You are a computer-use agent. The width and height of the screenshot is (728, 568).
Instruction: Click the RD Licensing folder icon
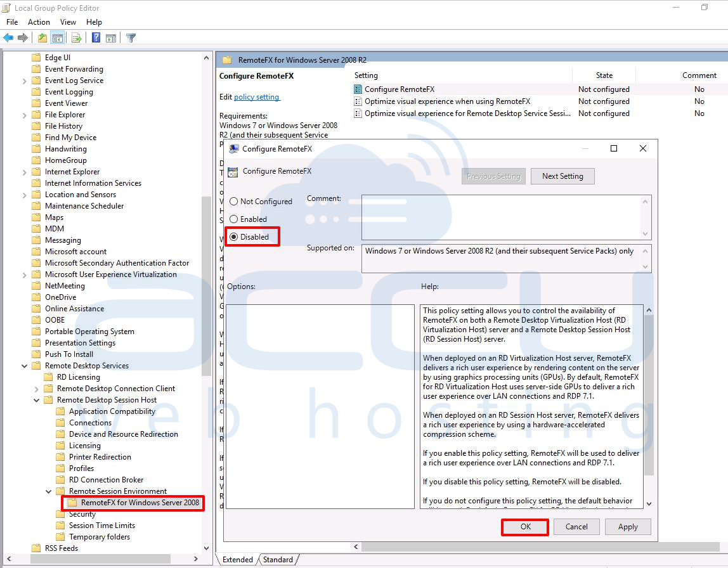tap(48, 377)
